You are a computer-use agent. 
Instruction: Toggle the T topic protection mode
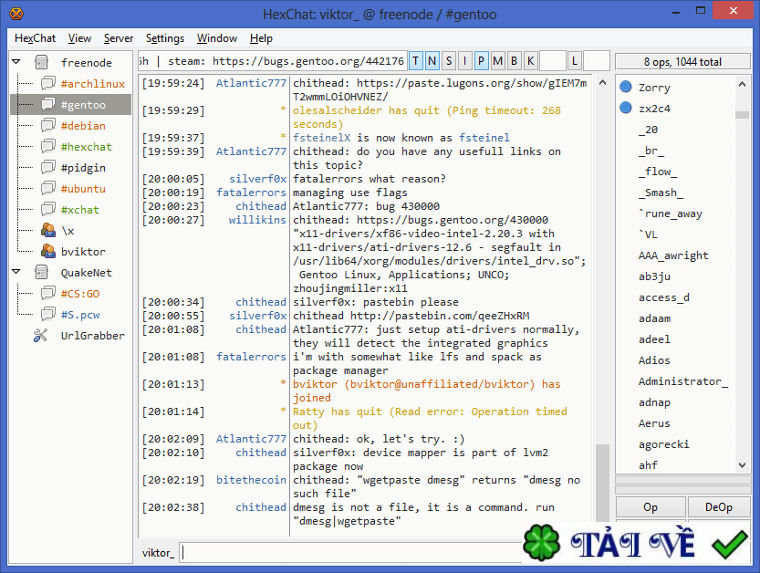417,61
